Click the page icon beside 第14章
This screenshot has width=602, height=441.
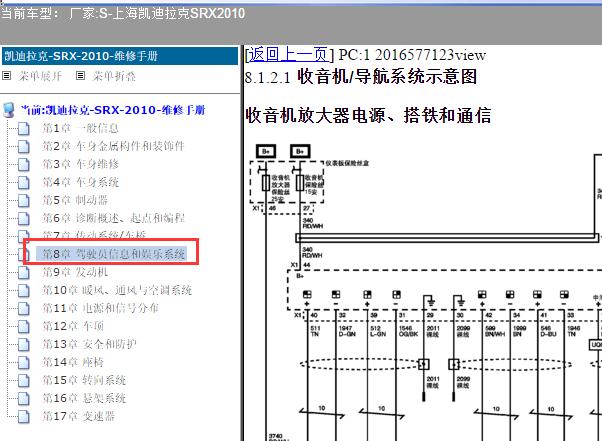(23, 362)
